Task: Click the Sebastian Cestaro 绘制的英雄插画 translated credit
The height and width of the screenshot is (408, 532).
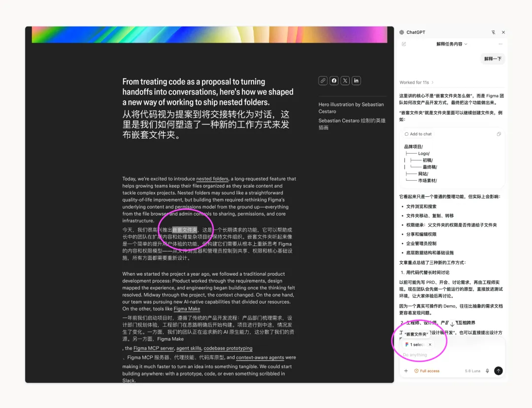Action: pyautogui.click(x=352, y=124)
